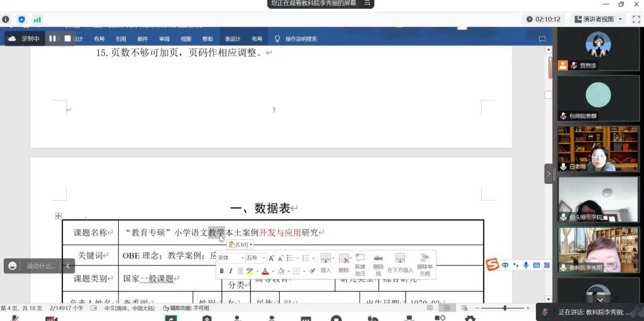Stop the recording with the square button

[x=67, y=38]
